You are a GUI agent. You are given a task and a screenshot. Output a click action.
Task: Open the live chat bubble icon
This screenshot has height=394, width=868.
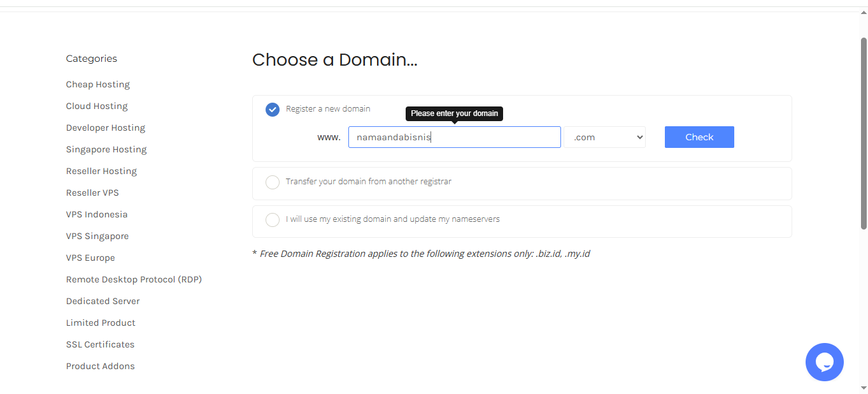coord(824,362)
